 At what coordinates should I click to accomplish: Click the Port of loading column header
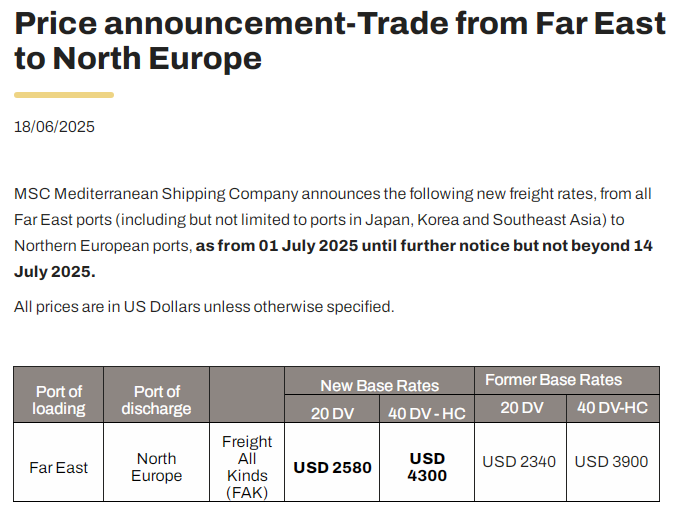click(59, 399)
